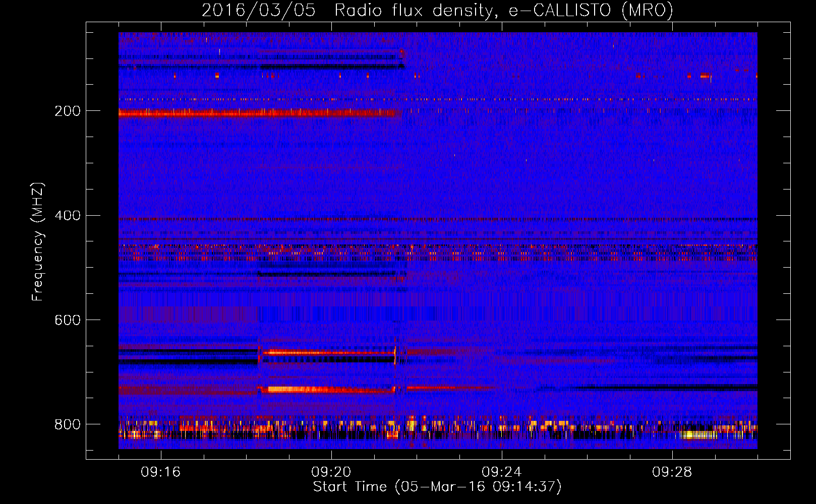This screenshot has height=504, width=816.
Task: Click the "Start Time (05-Mar-16 09:14:37)" label
Action: click(437, 487)
